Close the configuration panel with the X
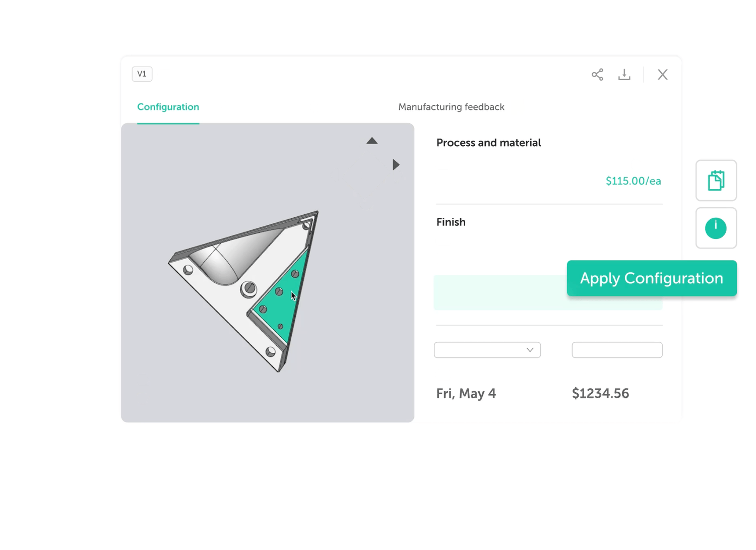Screen dimensions: 756x550 662,75
